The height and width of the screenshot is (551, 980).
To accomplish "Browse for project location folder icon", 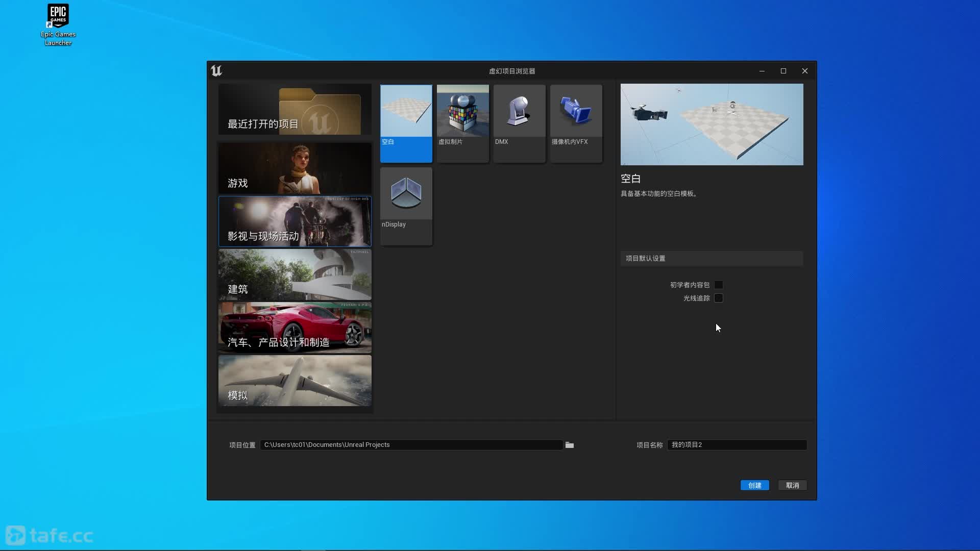I will 570,445.
